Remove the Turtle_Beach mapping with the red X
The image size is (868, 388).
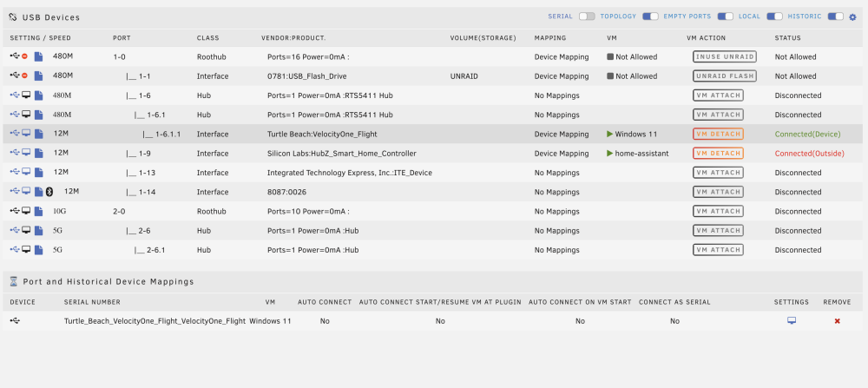click(837, 321)
